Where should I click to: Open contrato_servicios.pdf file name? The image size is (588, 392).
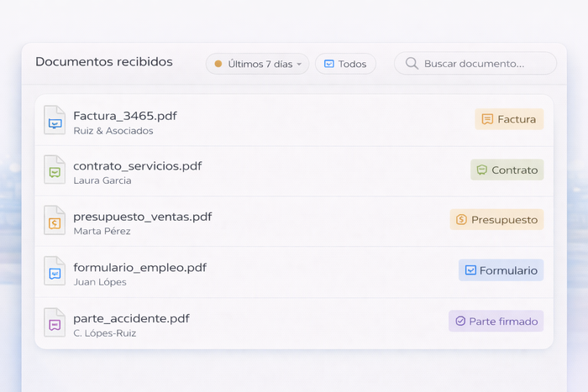138,166
